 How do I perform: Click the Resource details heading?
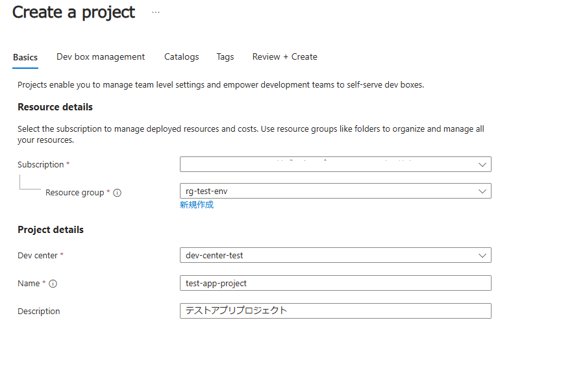[x=55, y=107]
